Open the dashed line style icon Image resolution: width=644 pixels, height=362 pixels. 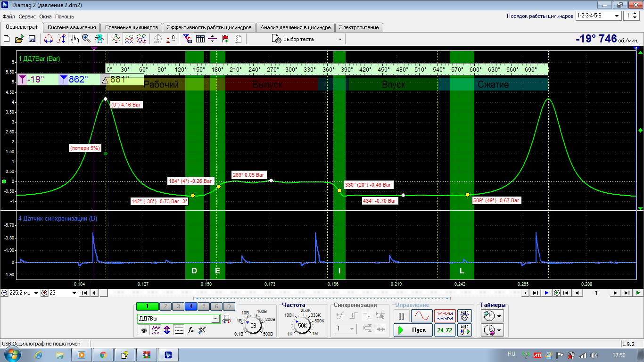(x=179, y=330)
